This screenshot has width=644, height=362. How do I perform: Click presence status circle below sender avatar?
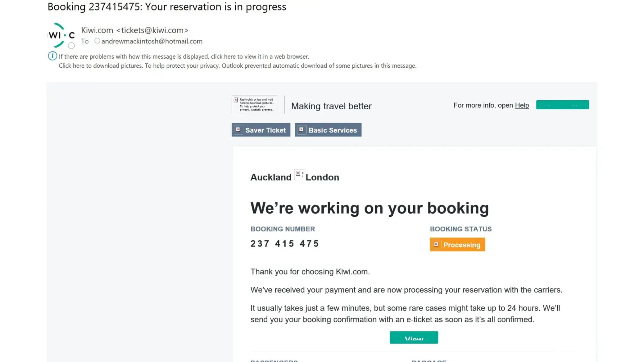tap(72, 46)
